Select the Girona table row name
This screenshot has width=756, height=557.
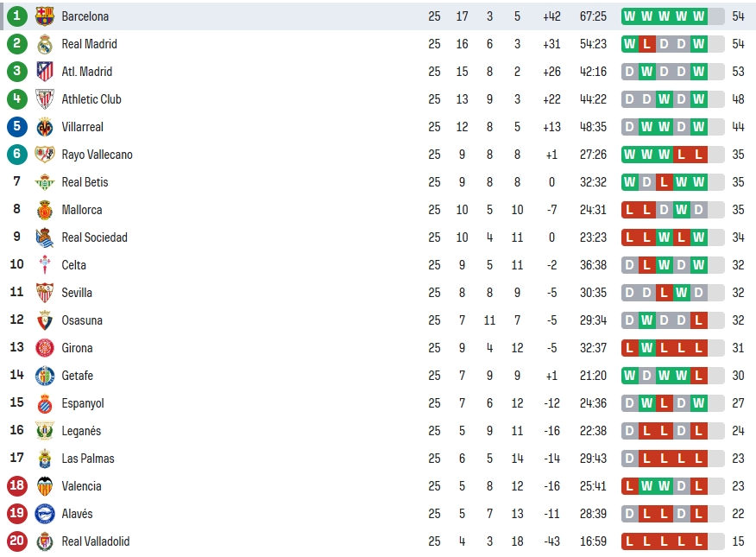(x=77, y=348)
